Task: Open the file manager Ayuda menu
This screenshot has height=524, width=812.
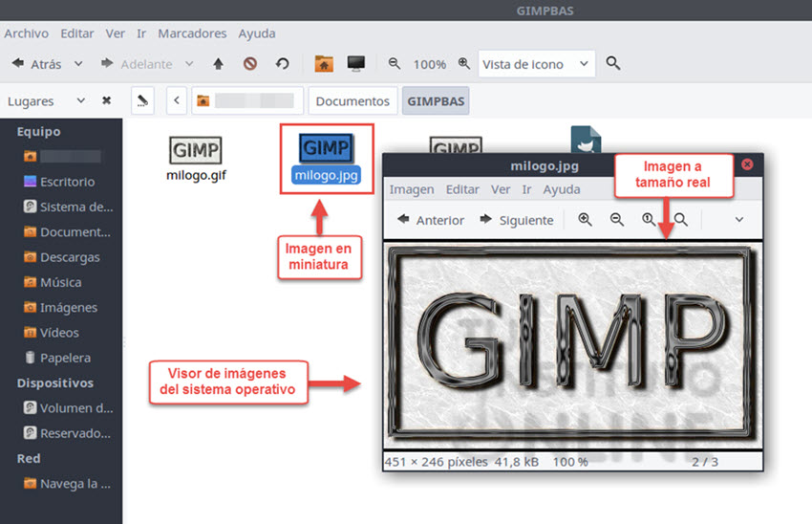Action: click(257, 33)
